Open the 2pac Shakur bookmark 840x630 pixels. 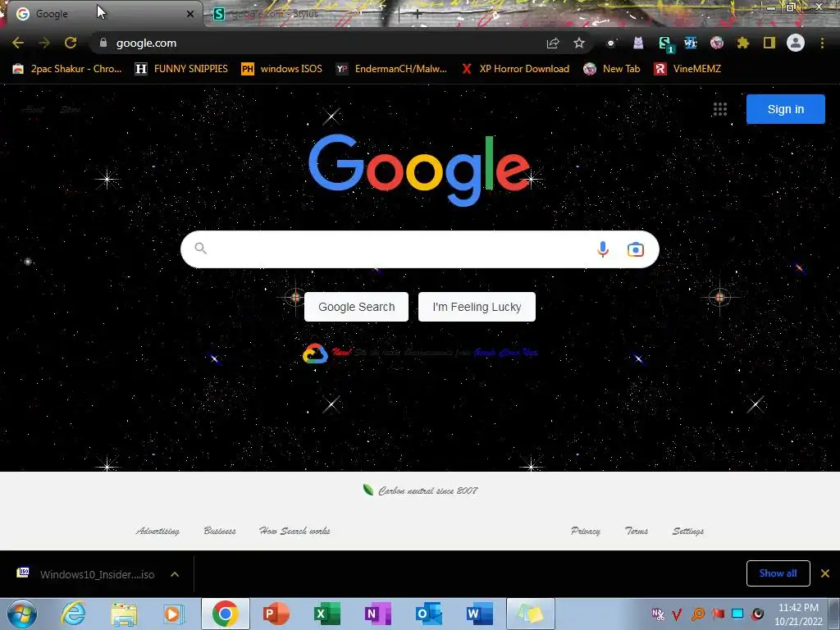[x=67, y=69]
